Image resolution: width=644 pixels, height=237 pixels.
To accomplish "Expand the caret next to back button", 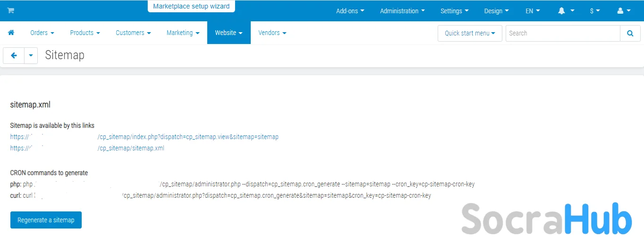I will coord(31,55).
